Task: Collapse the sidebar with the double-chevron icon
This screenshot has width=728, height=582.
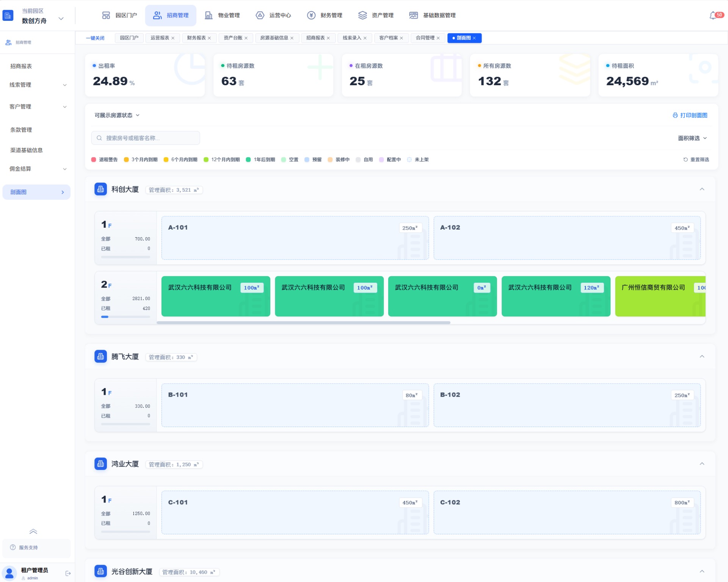Action: point(33,531)
